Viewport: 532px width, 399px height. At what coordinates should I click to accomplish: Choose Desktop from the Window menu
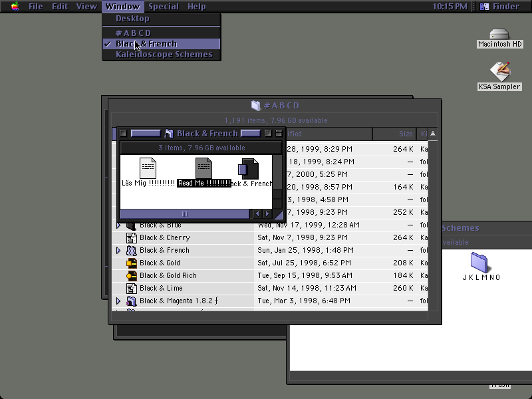coord(162,19)
